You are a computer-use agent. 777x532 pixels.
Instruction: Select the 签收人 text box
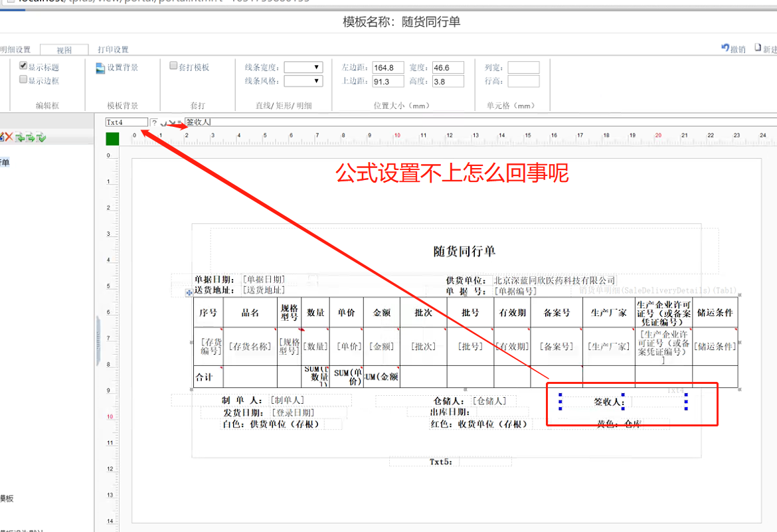[x=623, y=402]
